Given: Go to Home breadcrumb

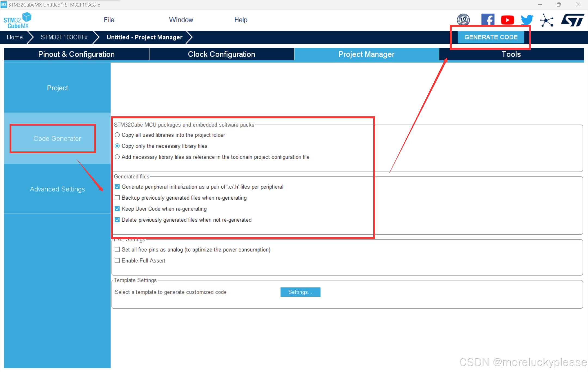Looking at the screenshot, I should coord(15,37).
